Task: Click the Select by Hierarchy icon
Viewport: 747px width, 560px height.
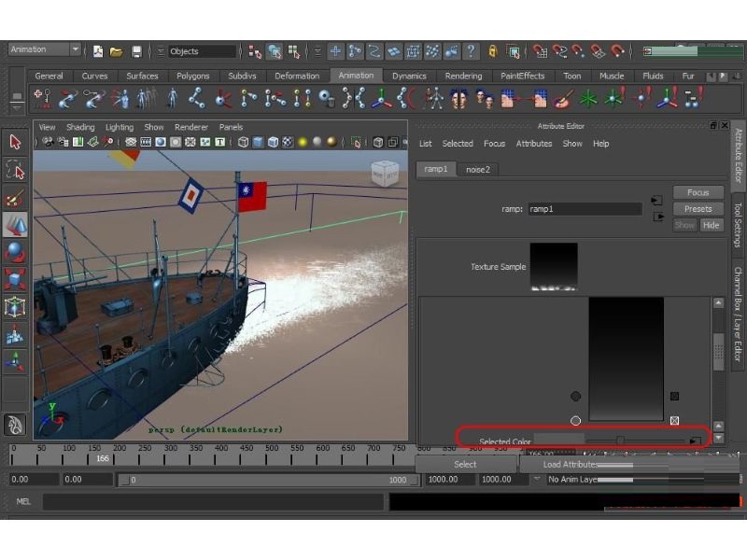Action: coord(254,51)
